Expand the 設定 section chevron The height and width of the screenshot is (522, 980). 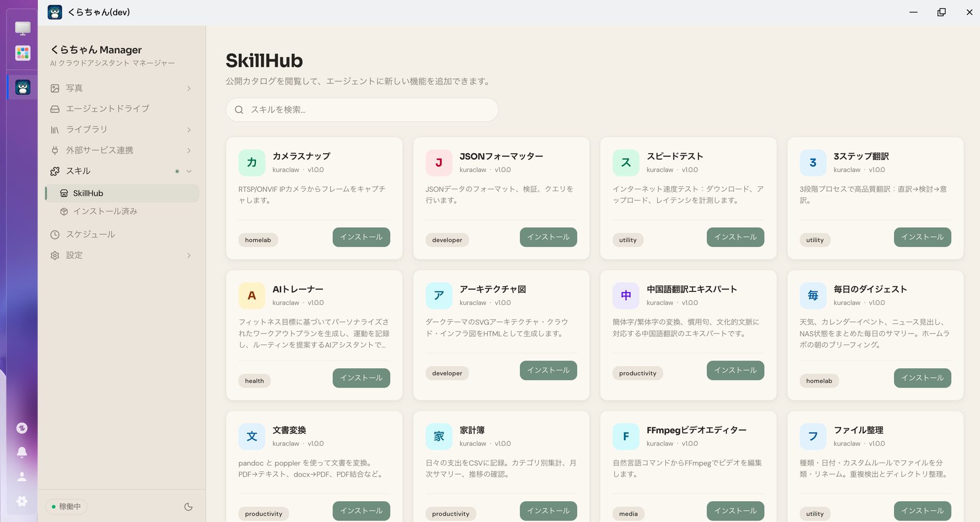pos(189,256)
